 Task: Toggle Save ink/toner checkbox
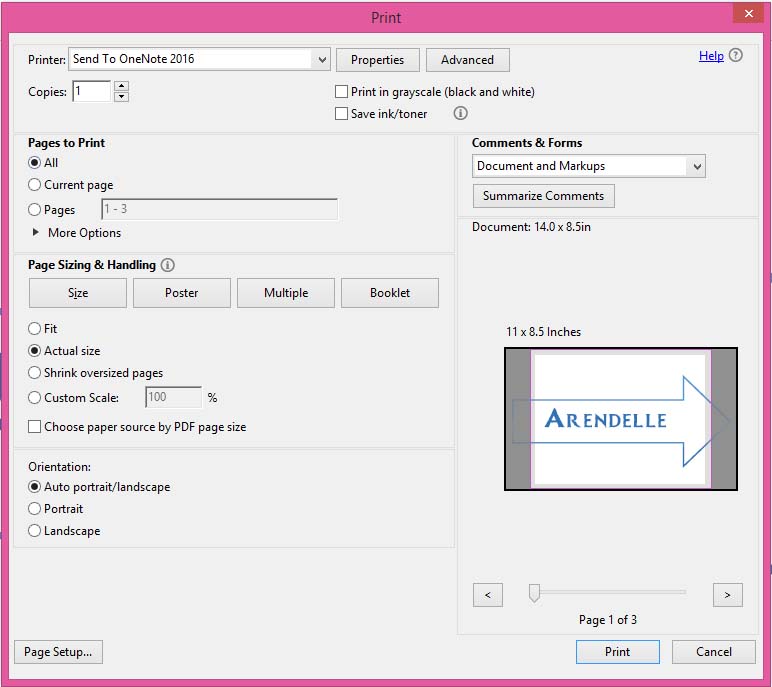click(342, 114)
